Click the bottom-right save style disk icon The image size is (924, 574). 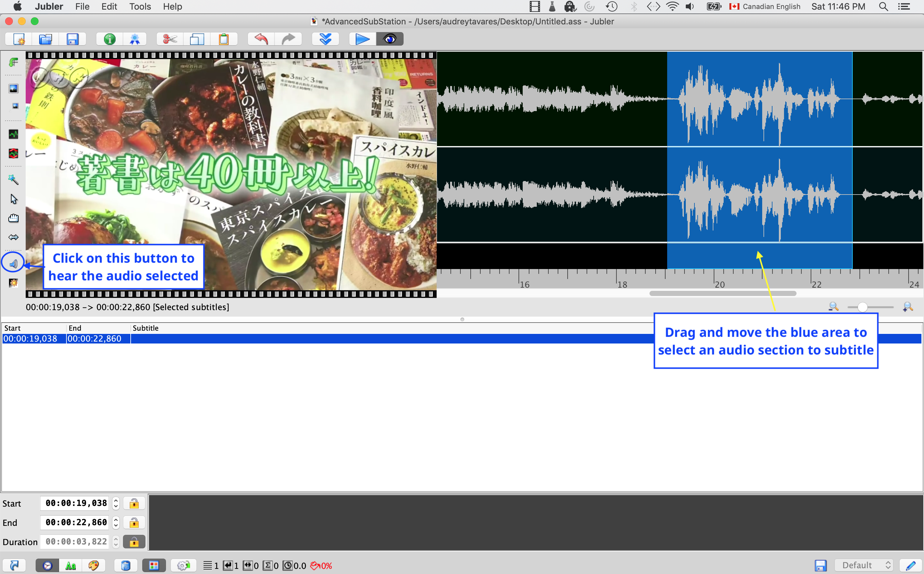820,566
